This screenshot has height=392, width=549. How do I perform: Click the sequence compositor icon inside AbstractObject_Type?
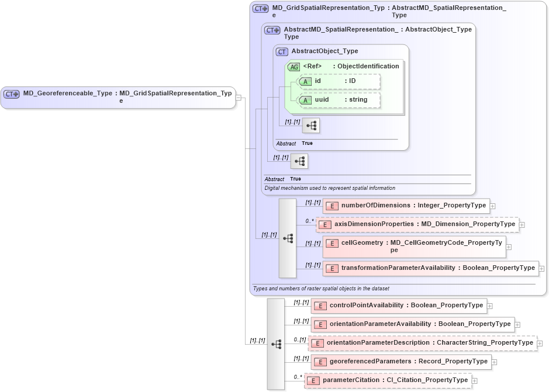tap(311, 126)
